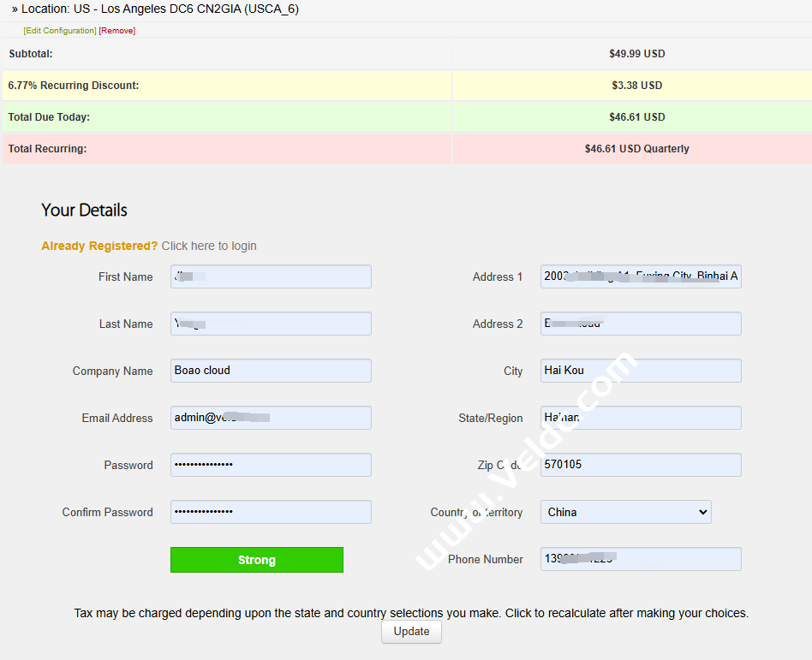Click the Address 1 text field
The width and height of the screenshot is (812, 660).
[641, 276]
